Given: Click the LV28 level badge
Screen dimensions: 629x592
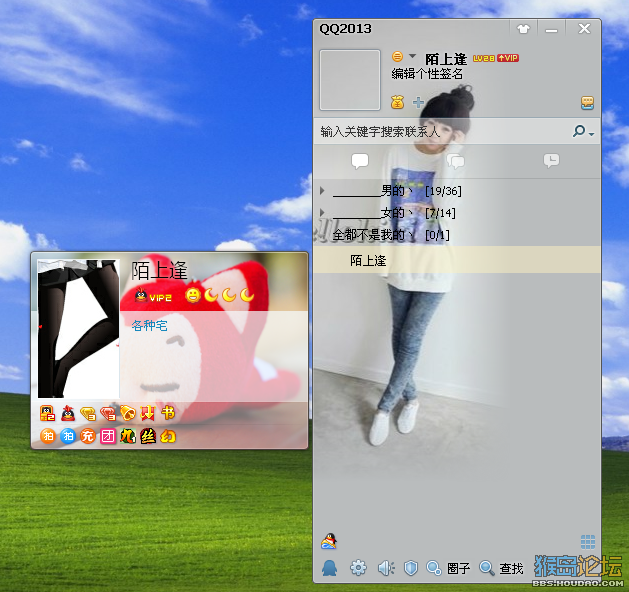Looking at the screenshot, I should click(x=484, y=59).
